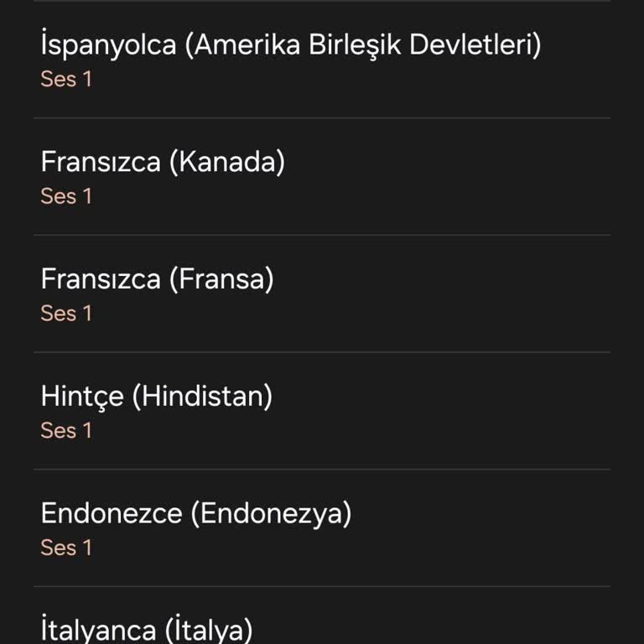Screen dimensions: 644x644
Task: Tap Ses 1 under Fransızca (Fransa)
Action: pyautogui.click(x=66, y=313)
